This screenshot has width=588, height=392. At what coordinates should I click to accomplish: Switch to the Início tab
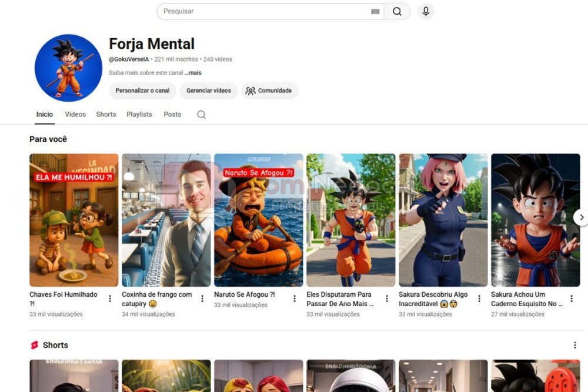[45, 114]
